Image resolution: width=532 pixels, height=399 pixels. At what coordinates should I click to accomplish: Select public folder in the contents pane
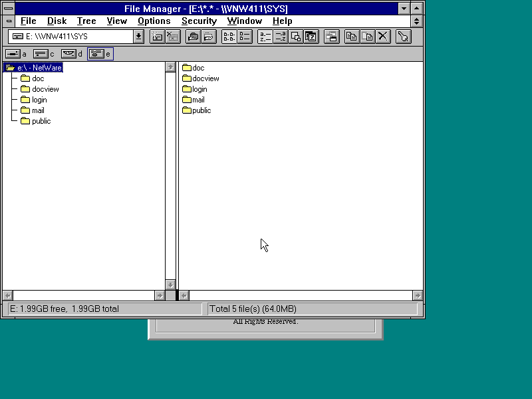coord(196,110)
